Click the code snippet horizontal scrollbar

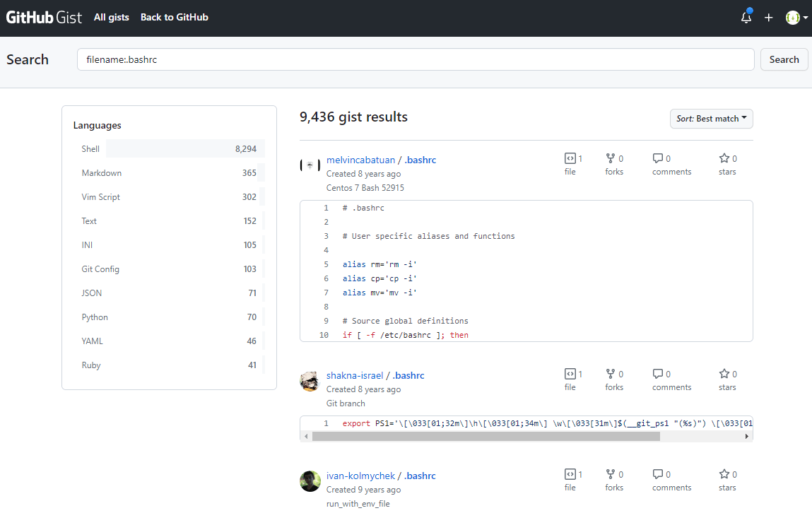(486, 437)
